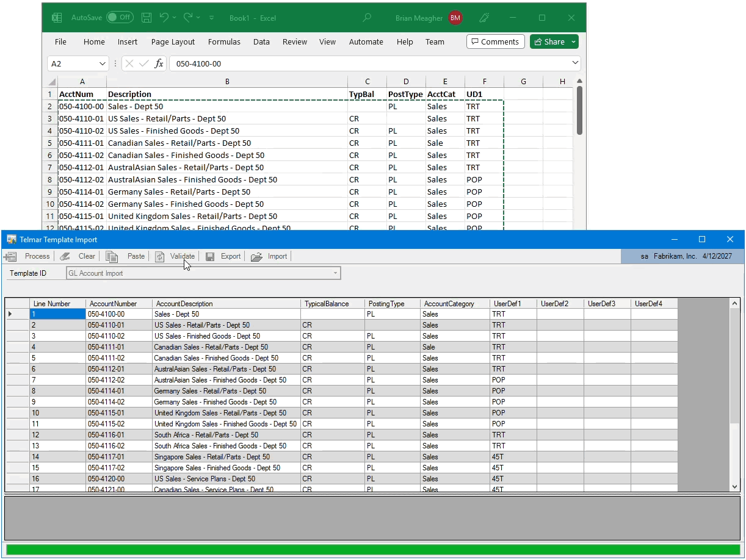Switch to the Formulas ribbon tab

point(224,41)
